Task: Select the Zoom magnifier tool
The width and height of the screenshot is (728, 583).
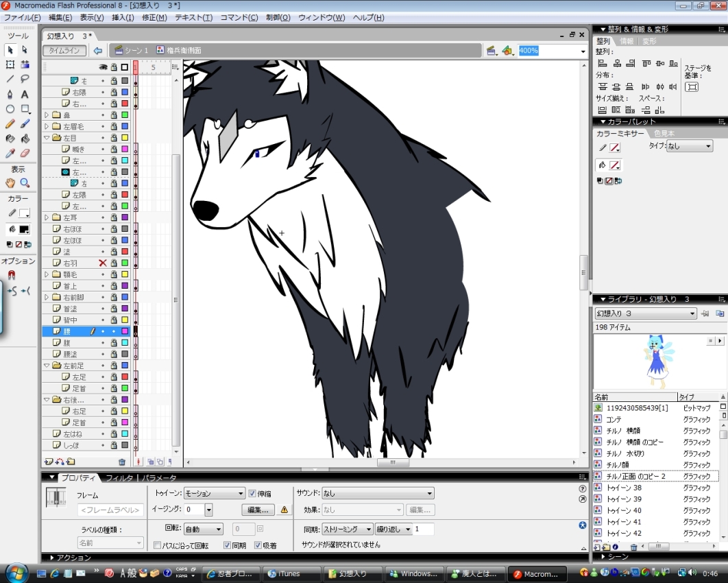Action: tap(25, 183)
